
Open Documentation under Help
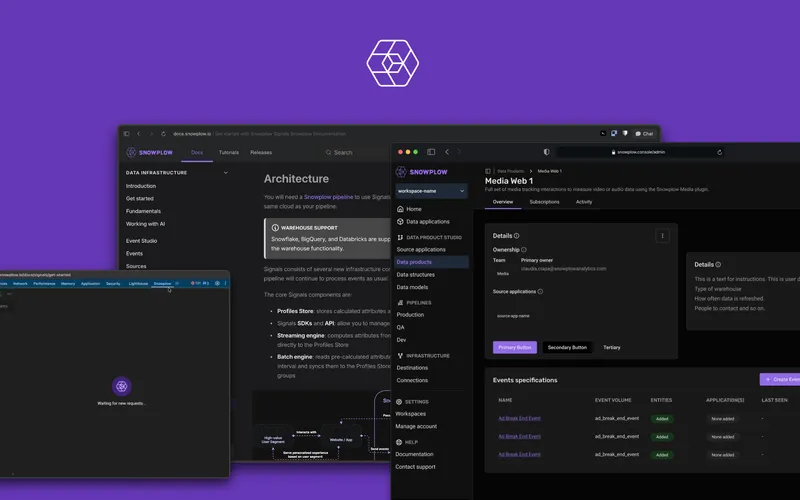click(x=414, y=454)
